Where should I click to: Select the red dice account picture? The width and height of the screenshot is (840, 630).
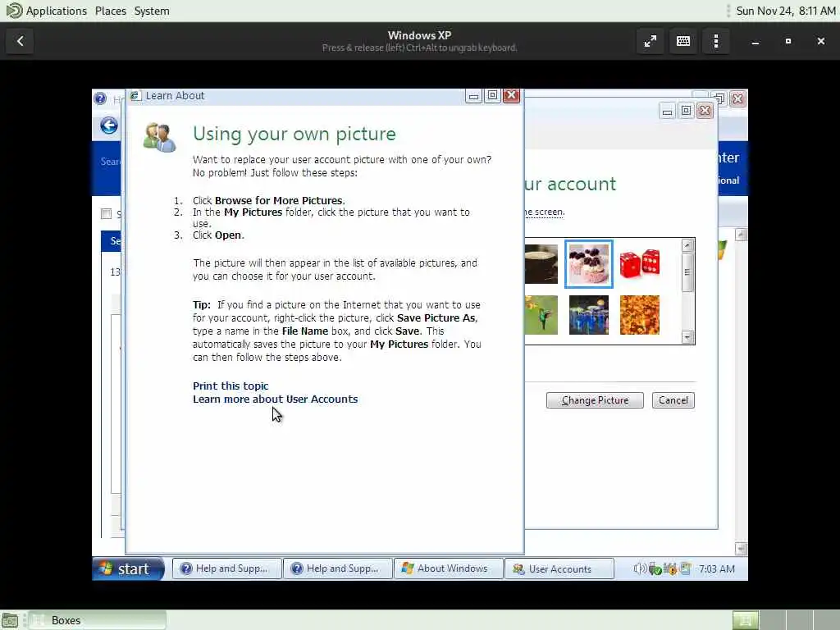pos(640,263)
